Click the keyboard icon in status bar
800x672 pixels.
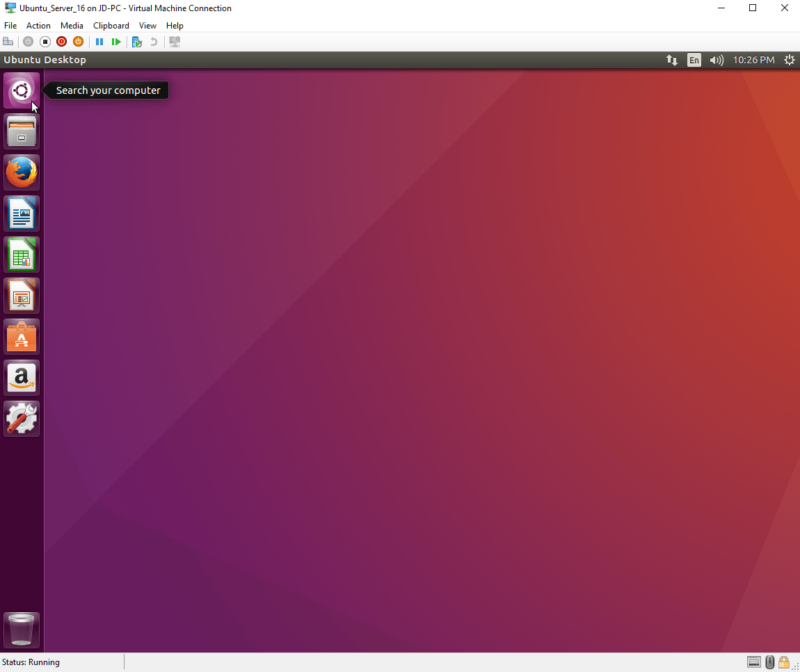(753, 662)
